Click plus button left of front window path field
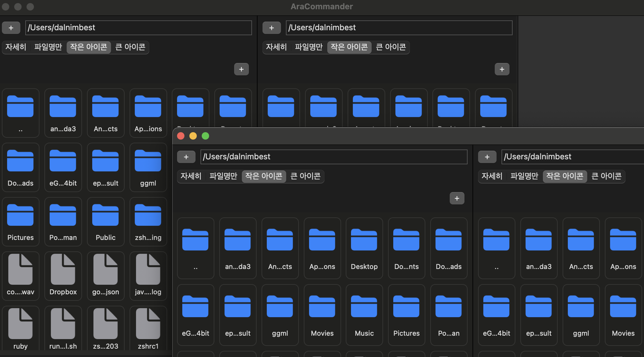 coord(186,157)
